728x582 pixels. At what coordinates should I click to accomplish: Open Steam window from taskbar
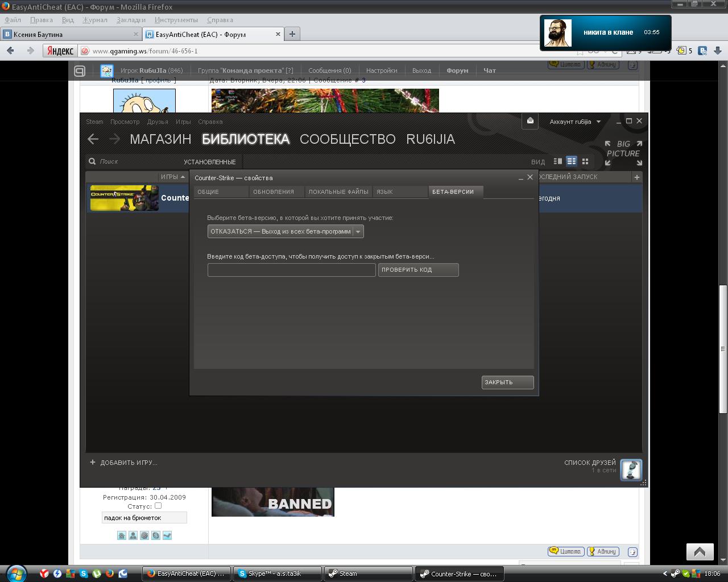[x=368, y=573]
